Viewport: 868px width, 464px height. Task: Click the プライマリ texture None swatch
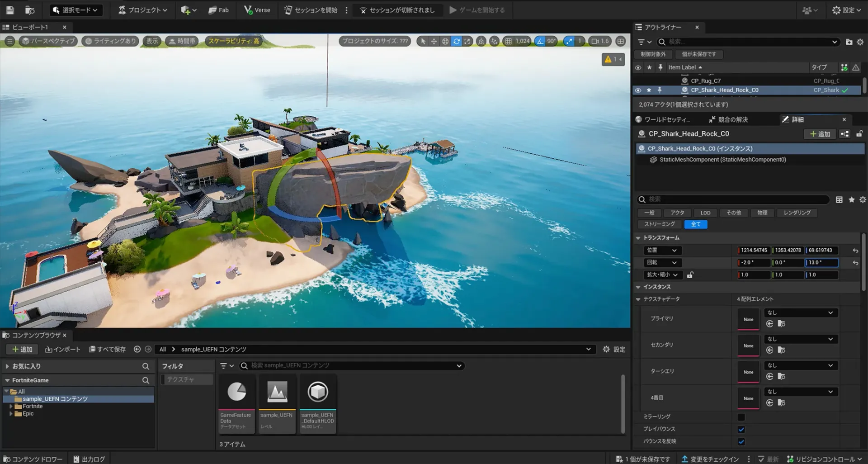click(748, 319)
